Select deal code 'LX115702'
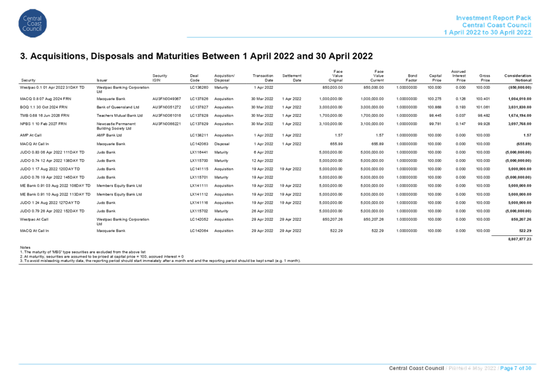The image size is (555, 392). [199, 211]
